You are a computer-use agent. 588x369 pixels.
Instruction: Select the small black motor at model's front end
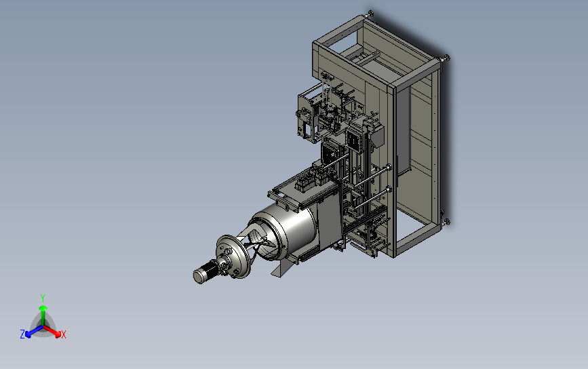point(205,273)
